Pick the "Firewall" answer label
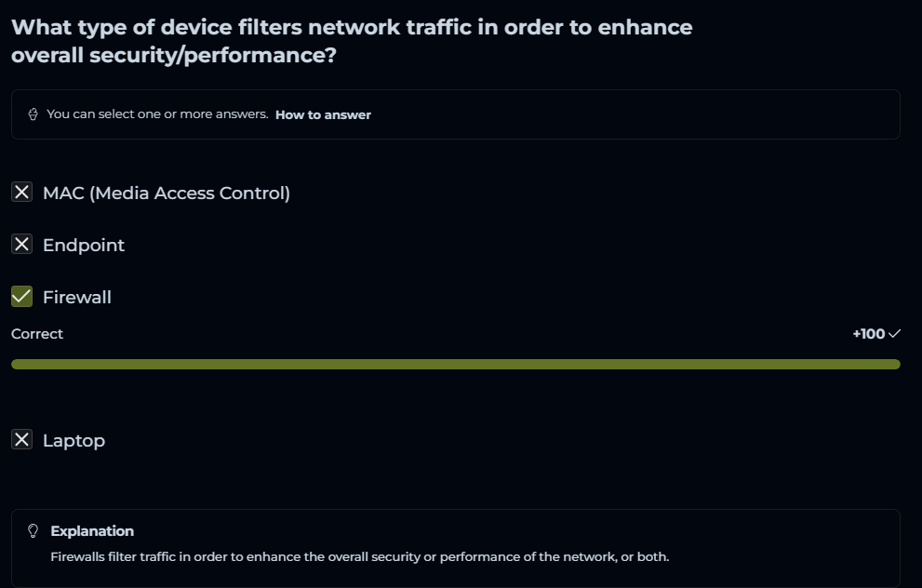 click(x=77, y=297)
